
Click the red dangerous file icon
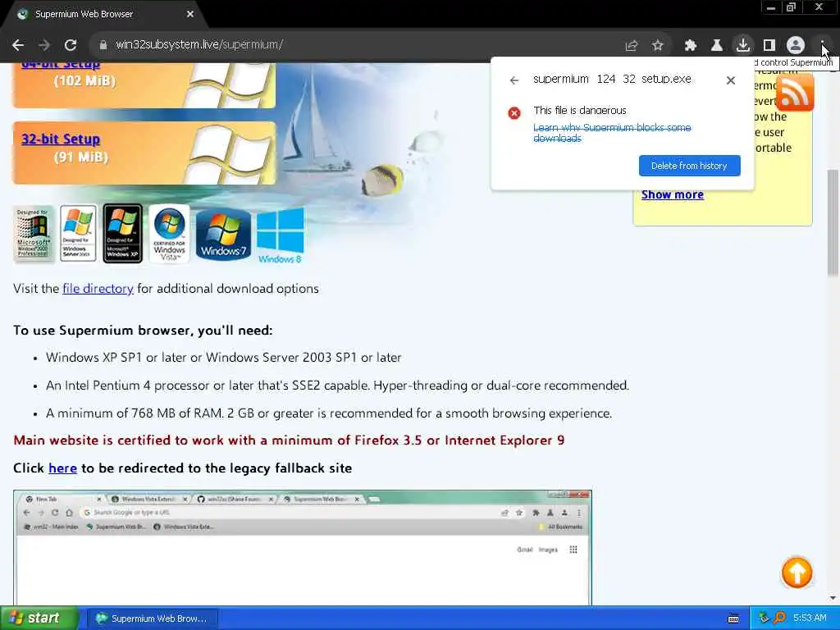tap(514, 113)
